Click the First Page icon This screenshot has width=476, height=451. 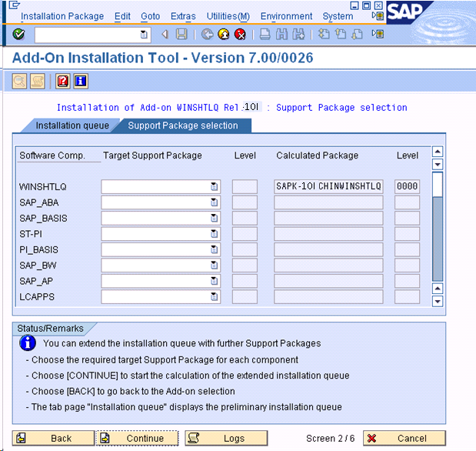pos(324,35)
